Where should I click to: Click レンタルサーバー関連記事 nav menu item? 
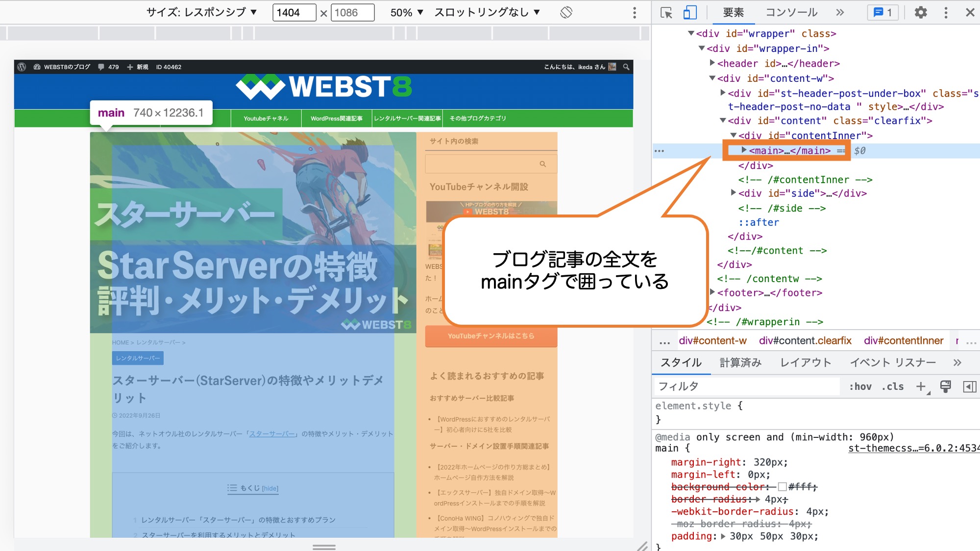coord(407,119)
